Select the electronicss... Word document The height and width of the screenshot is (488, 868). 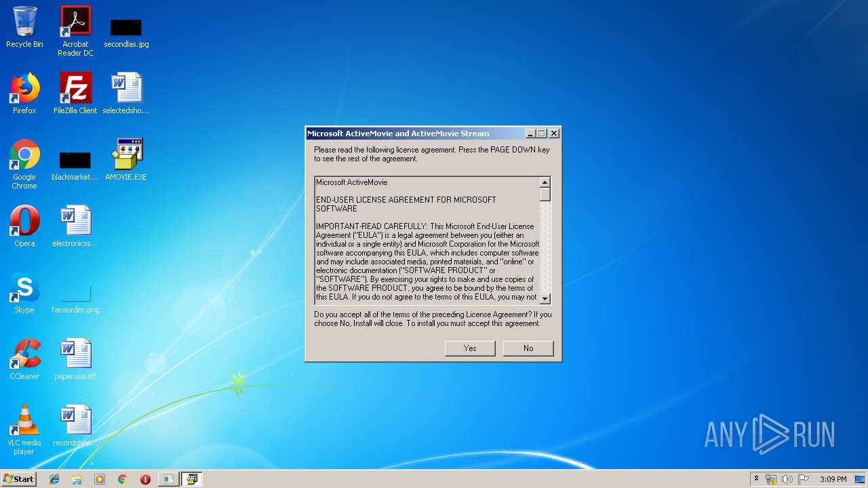pyautogui.click(x=75, y=226)
